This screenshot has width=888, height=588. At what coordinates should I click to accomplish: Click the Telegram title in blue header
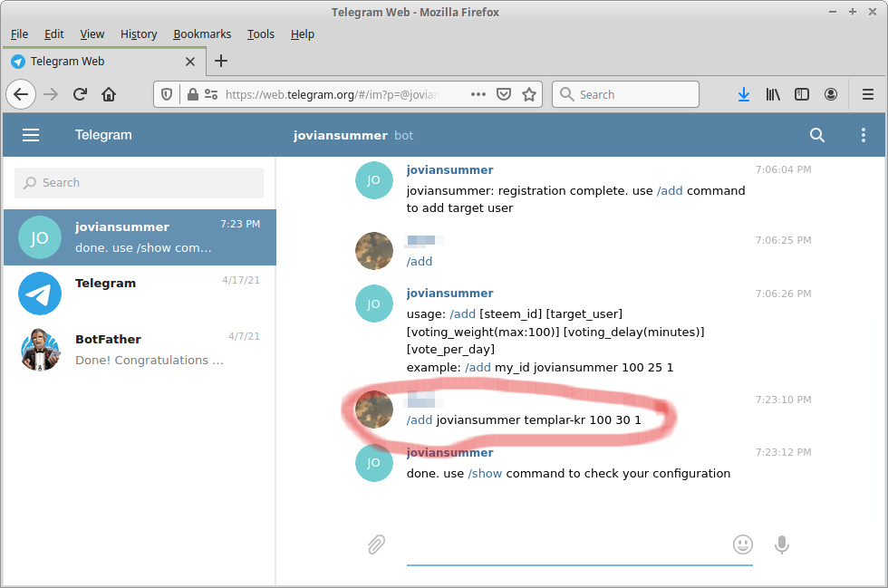(103, 135)
